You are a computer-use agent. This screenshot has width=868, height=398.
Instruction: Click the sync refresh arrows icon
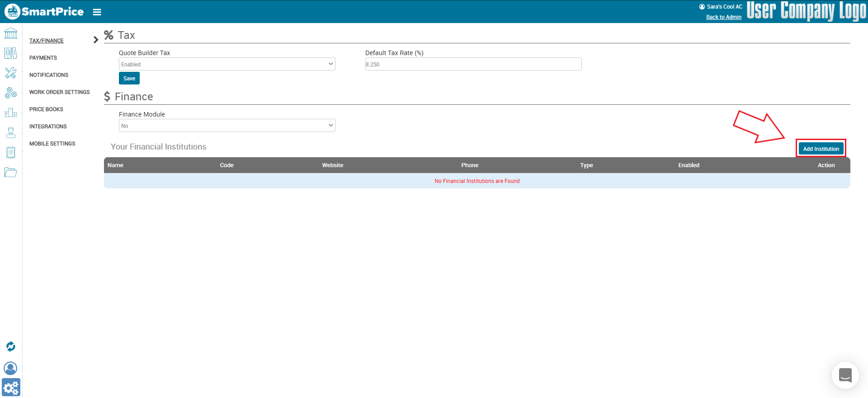(11, 346)
